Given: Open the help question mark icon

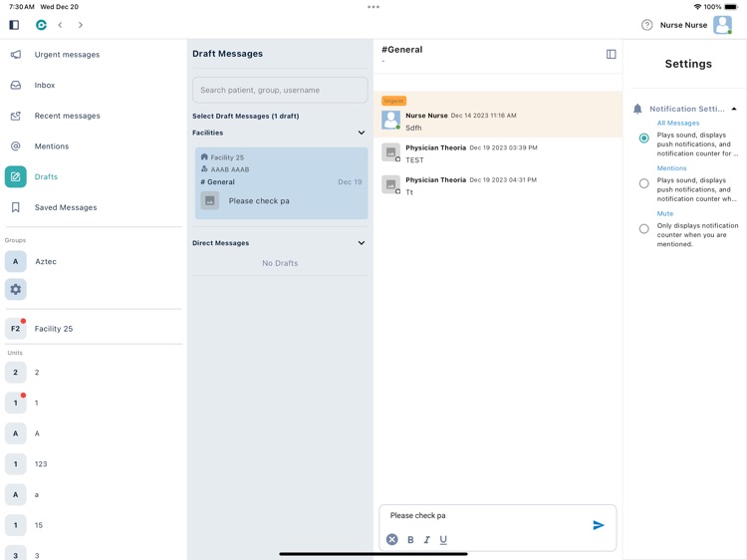Looking at the screenshot, I should 646,25.
